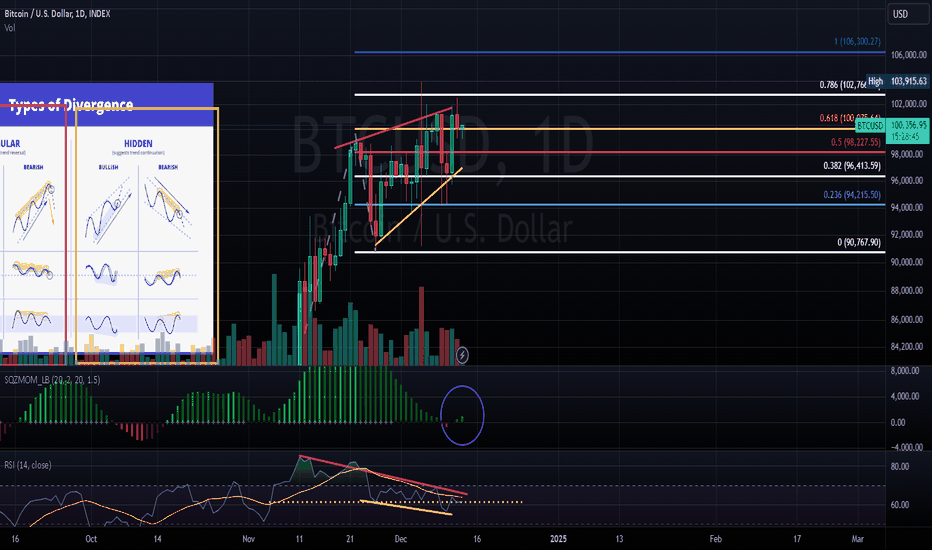Select the blue Fib level line at top
Viewport: 932px width, 550px height.
(x=620, y=52)
